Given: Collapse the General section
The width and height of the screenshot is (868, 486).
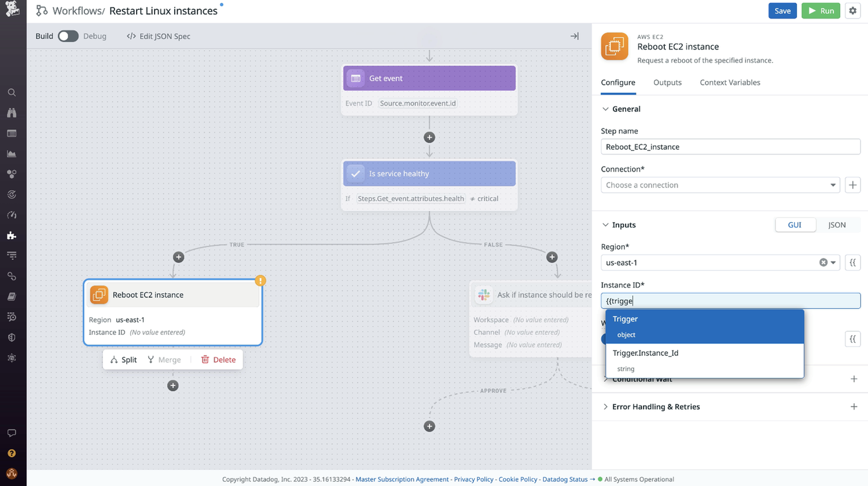Looking at the screenshot, I should [x=605, y=109].
